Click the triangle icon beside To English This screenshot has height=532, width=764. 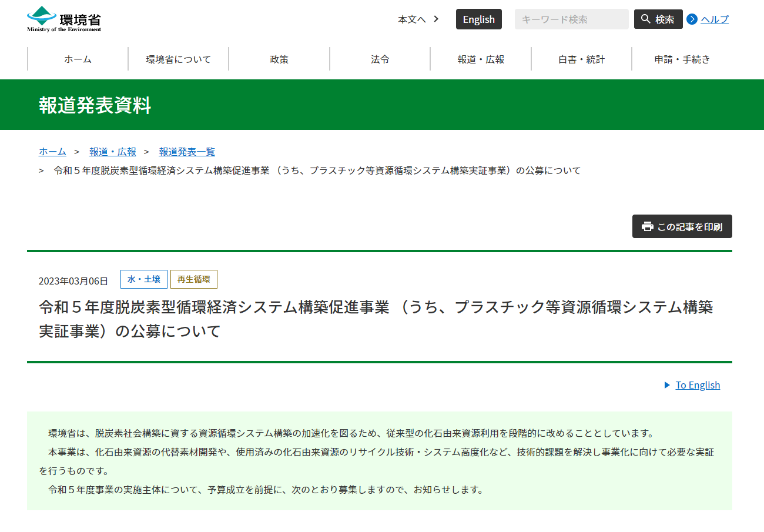click(x=667, y=385)
